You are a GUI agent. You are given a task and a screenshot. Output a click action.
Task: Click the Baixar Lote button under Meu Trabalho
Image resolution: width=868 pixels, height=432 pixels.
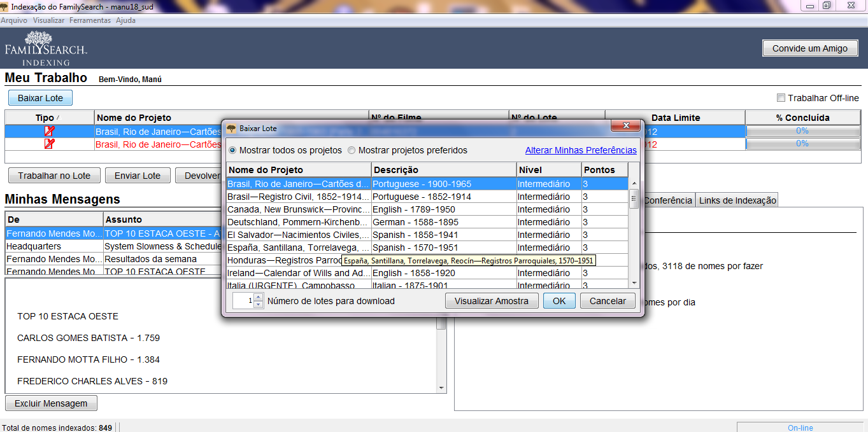(40, 98)
